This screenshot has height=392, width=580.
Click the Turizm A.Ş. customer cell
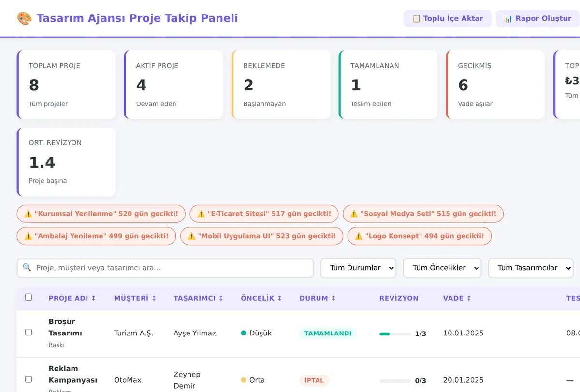(x=133, y=333)
